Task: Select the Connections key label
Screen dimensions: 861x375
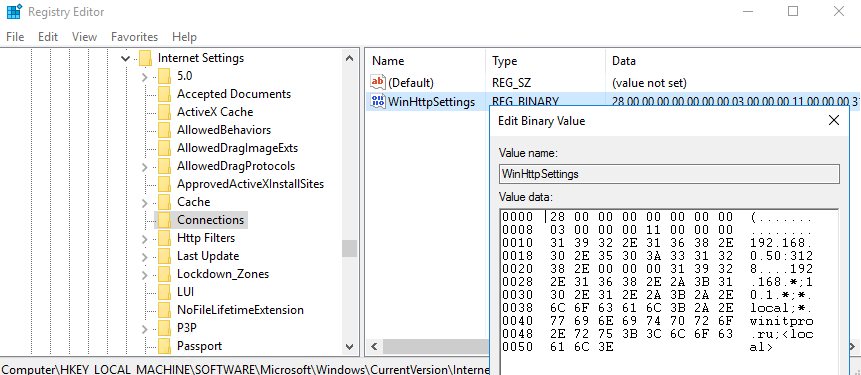Action: click(210, 220)
